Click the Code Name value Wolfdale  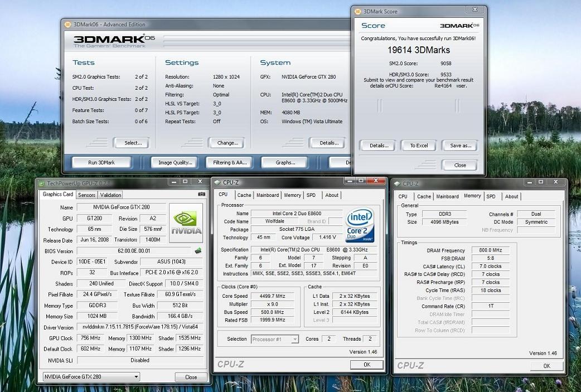point(274,221)
